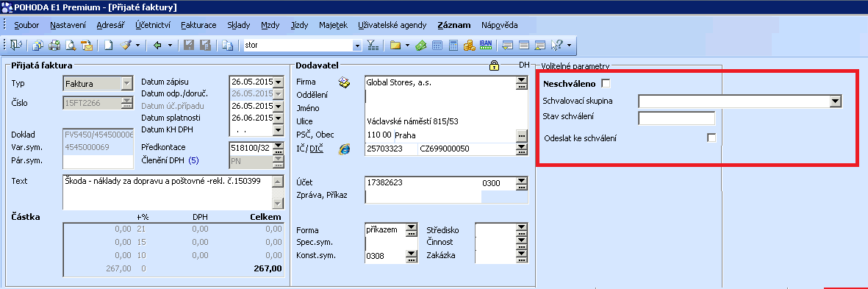Click the panel-with-down-arrow layout icon
The image size is (868, 289).
tap(508, 46)
